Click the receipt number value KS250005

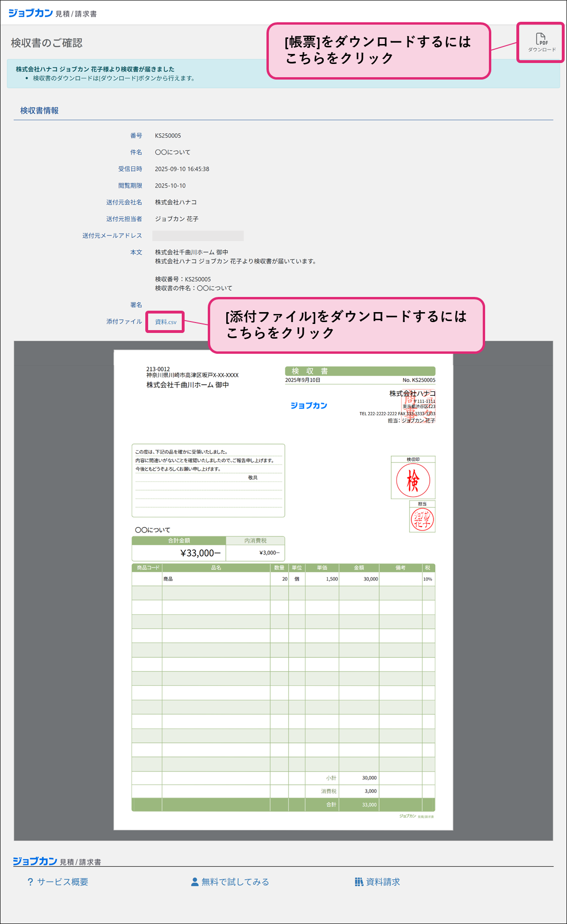pos(168,136)
